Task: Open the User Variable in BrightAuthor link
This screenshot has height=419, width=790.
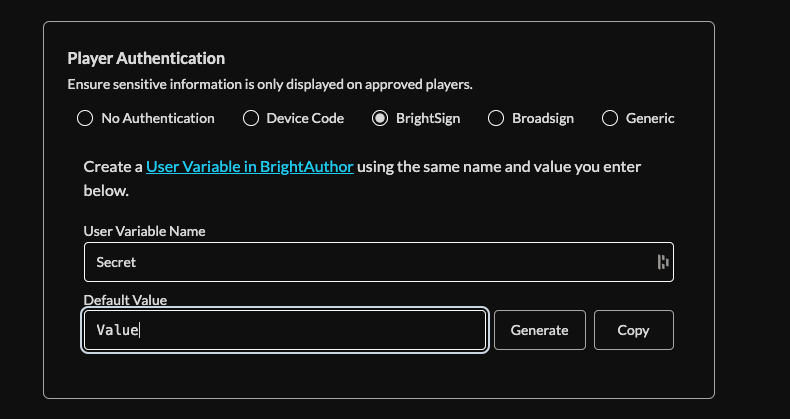Action: tap(249, 167)
